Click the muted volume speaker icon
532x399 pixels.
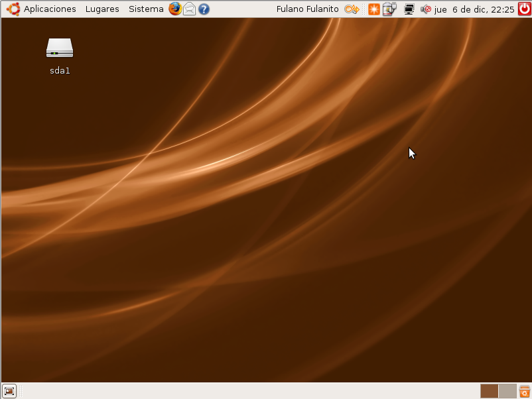425,9
